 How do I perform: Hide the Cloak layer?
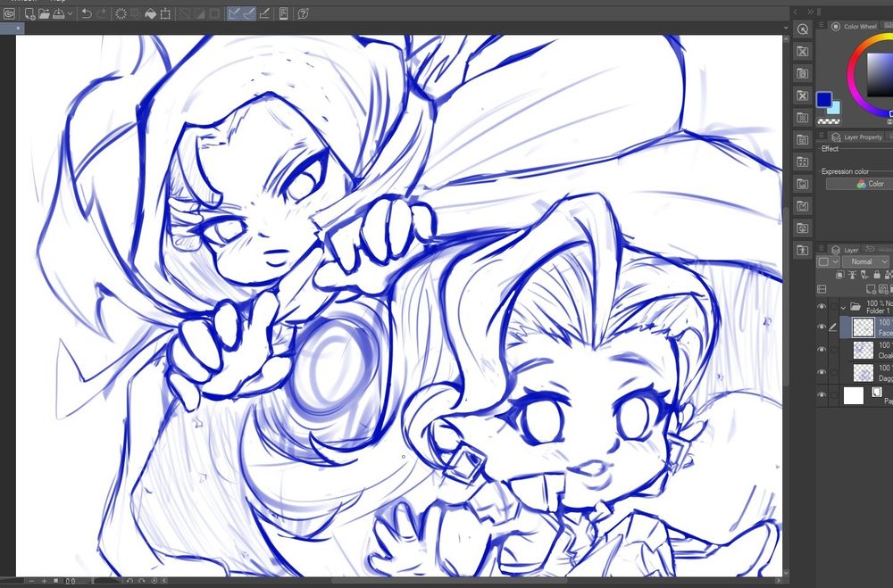pyautogui.click(x=822, y=350)
